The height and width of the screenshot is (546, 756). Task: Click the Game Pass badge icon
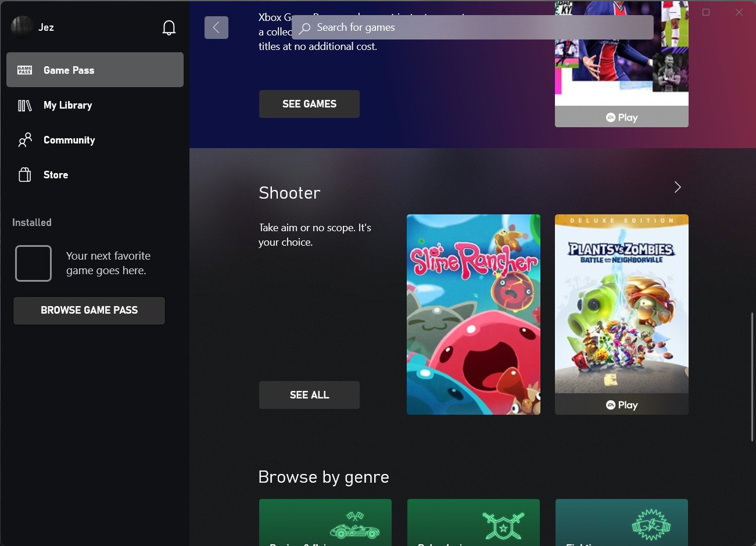(25, 70)
